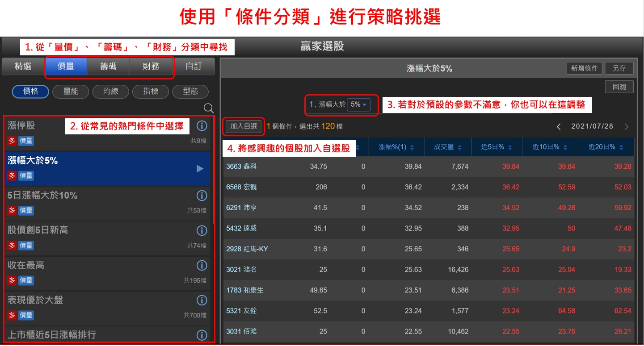Sort by 成交量 column header
This screenshot has width=644, height=346.
[446, 147]
